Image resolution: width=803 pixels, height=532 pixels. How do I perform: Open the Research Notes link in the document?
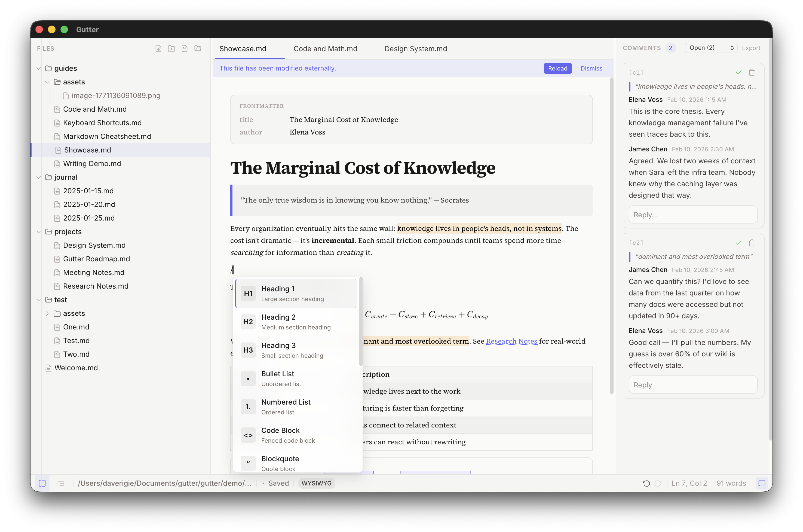point(511,341)
